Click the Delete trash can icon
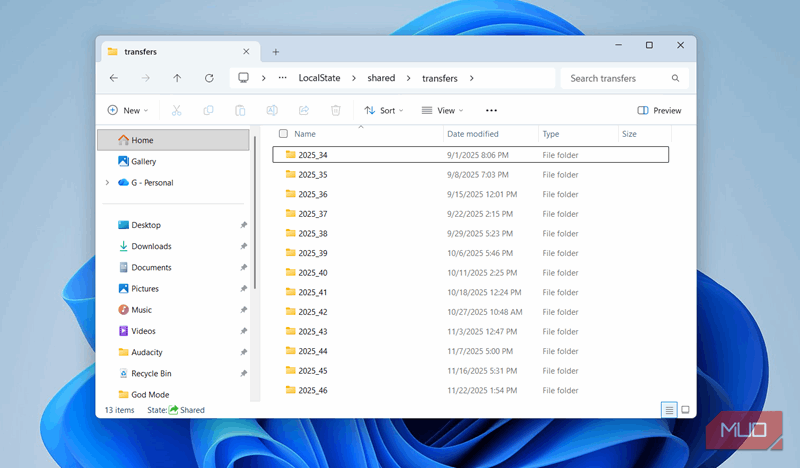The width and height of the screenshot is (800, 468). click(x=335, y=110)
